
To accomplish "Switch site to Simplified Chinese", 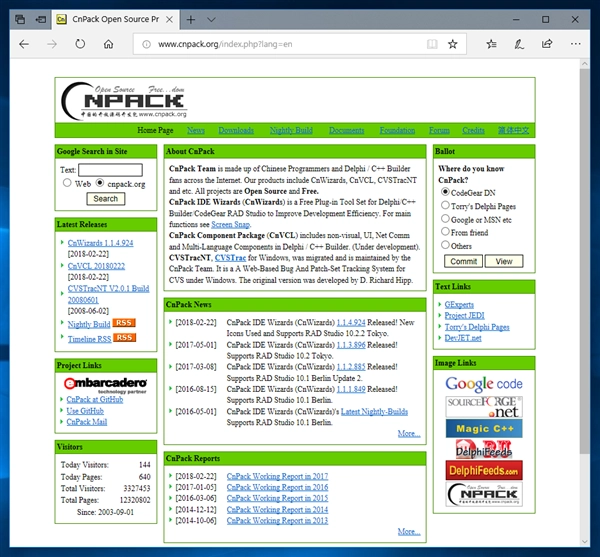I will pos(514,130).
